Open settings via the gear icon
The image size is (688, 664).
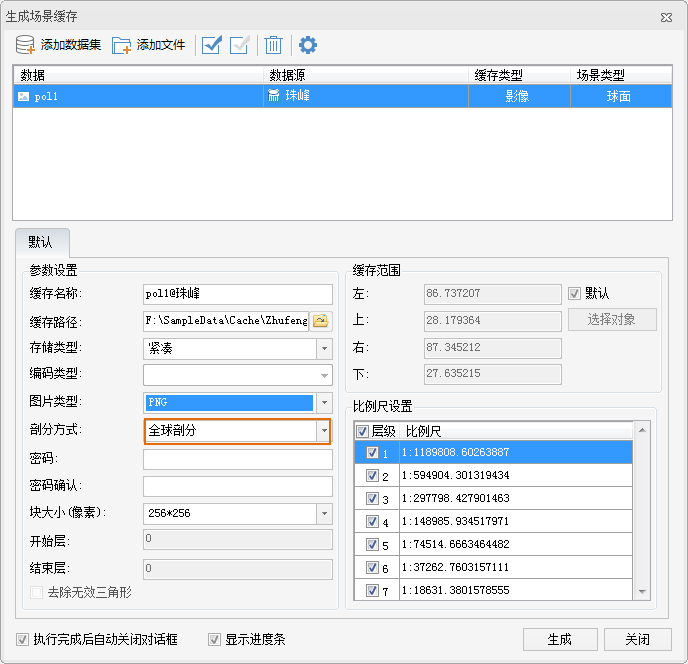[x=308, y=45]
